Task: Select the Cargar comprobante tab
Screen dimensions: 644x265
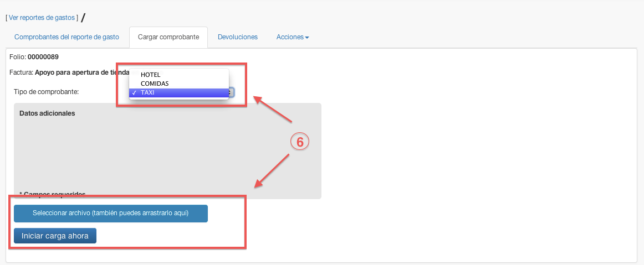Action: coord(168,37)
